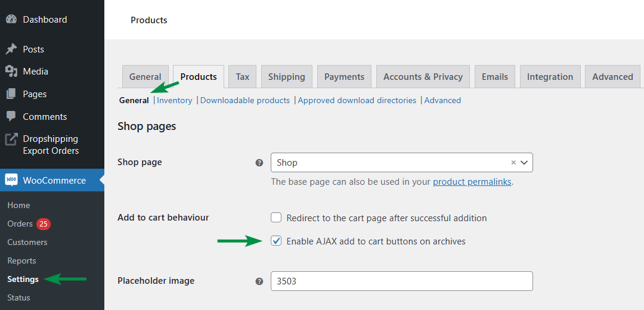The image size is (644, 310).
Task: Open the Advanced settings tab
Action: [x=613, y=77]
